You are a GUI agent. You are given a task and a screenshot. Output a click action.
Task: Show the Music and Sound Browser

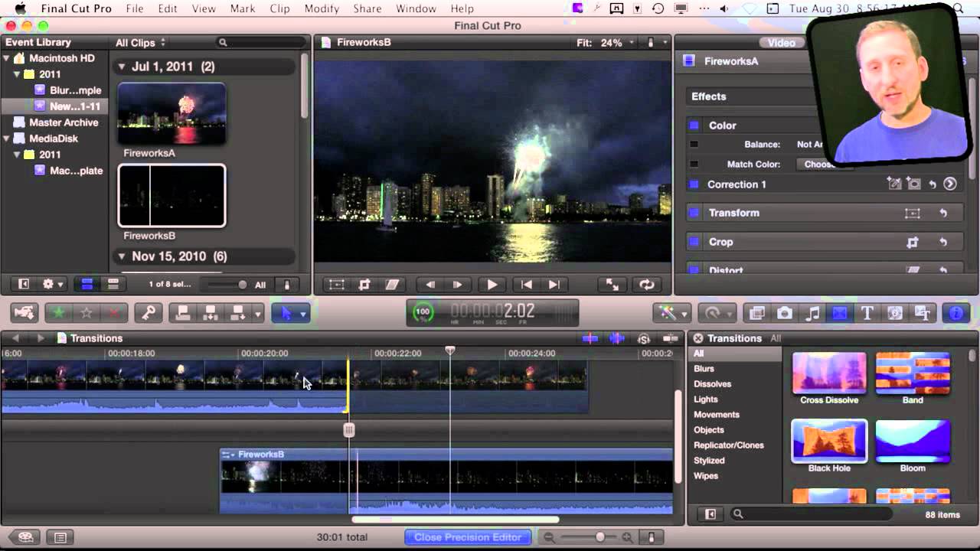click(812, 313)
